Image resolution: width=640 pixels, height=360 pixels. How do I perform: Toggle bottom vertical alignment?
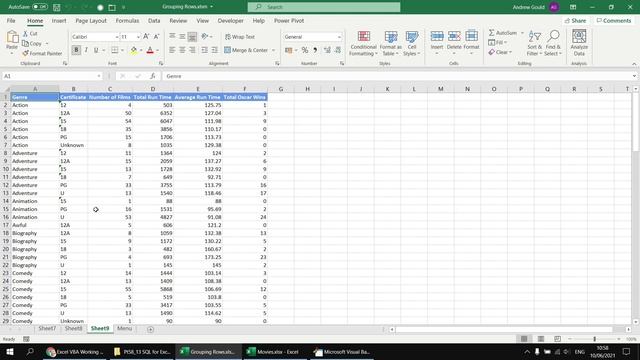click(x=192, y=37)
